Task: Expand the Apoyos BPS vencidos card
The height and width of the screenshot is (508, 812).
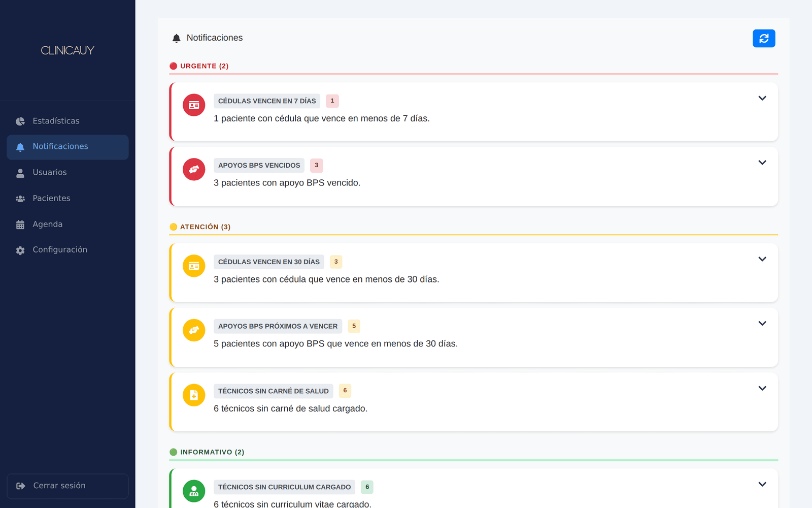Action: point(762,163)
